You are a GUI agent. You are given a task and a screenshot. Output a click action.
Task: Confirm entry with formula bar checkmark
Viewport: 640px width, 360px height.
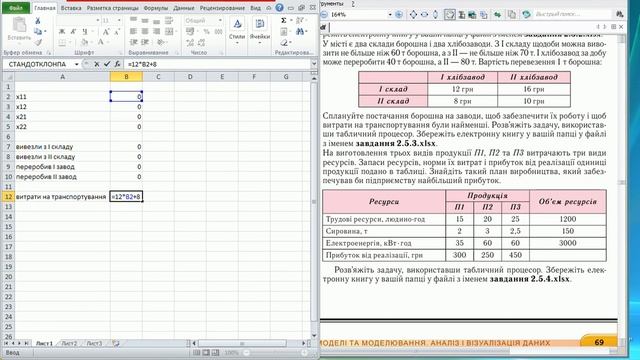tap(107, 64)
